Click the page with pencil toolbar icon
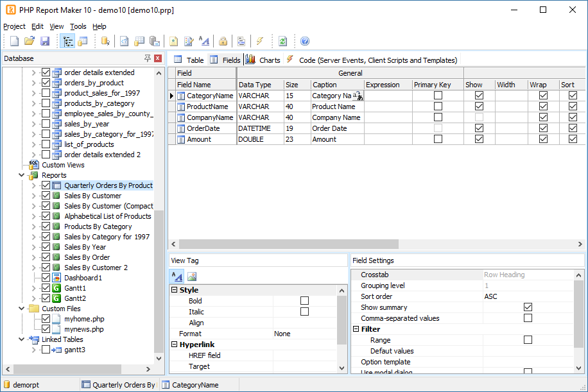 [189, 41]
